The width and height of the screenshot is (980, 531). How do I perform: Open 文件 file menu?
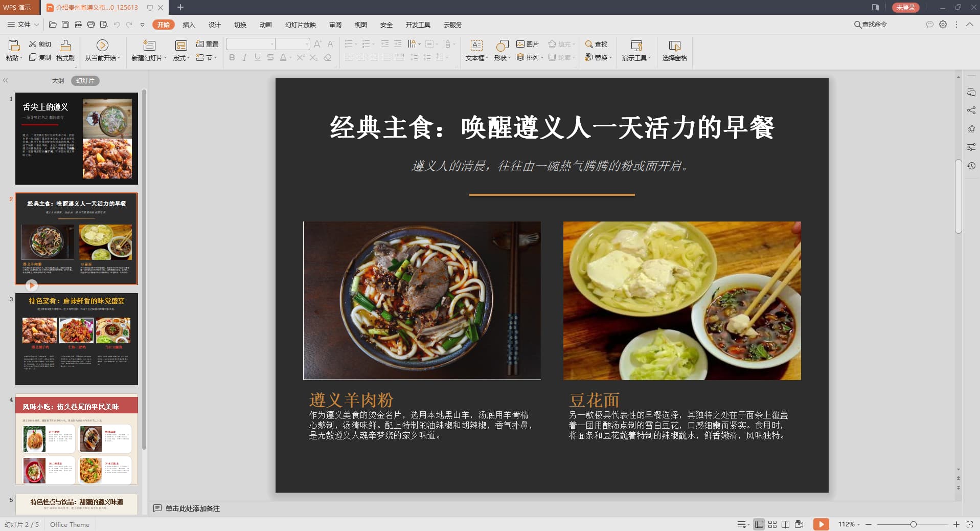coord(23,25)
